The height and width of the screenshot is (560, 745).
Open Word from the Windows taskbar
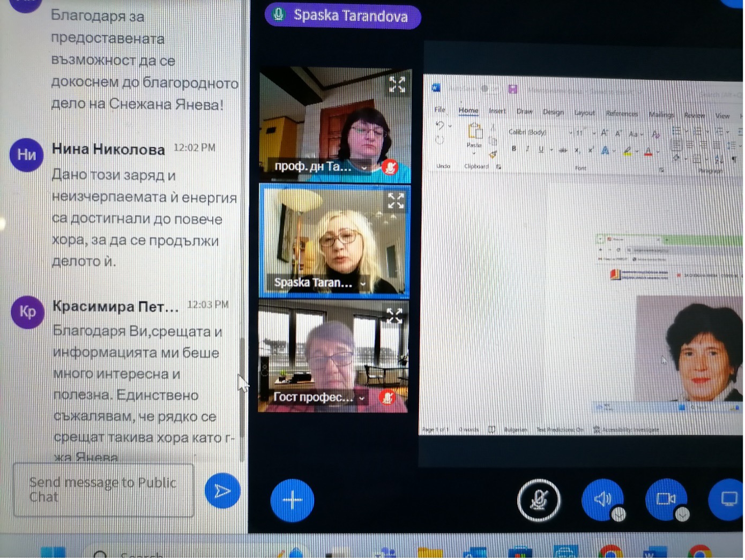pyautogui.click(x=654, y=552)
